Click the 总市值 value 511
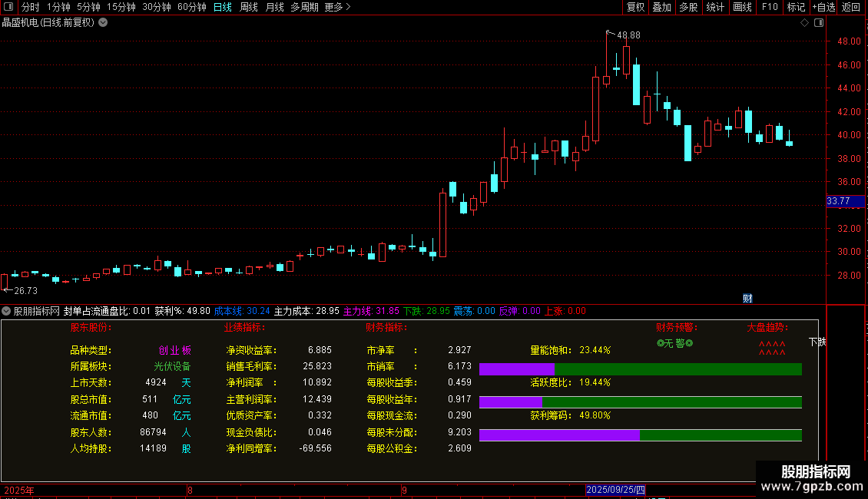This screenshot has height=499, width=868. point(150,399)
